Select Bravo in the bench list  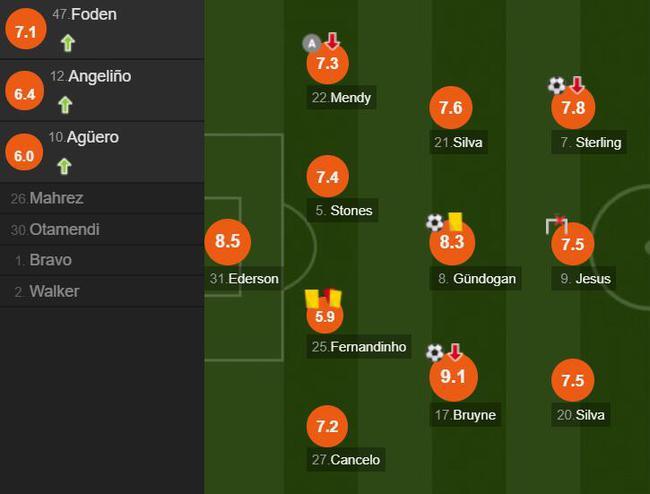pyautogui.click(x=102, y=260)
